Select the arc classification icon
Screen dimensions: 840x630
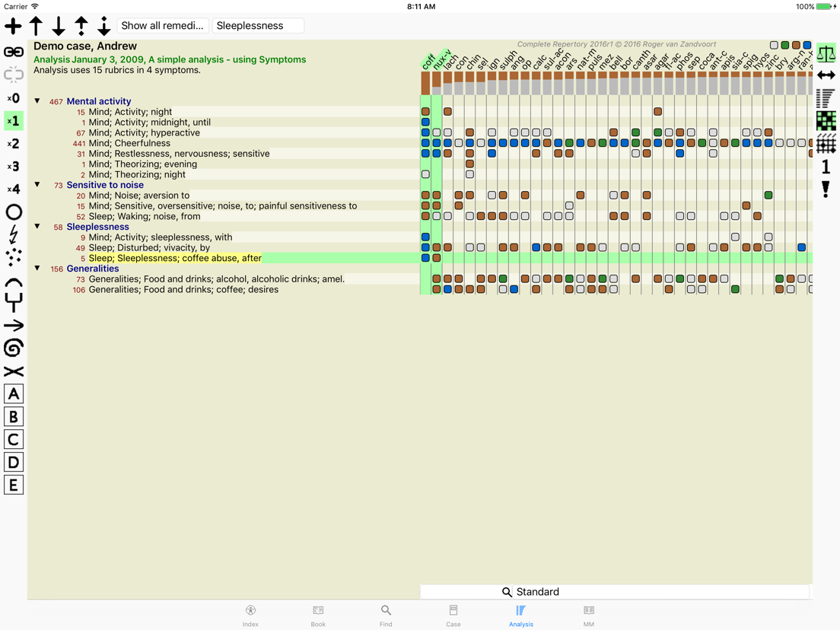click(14, 282)
